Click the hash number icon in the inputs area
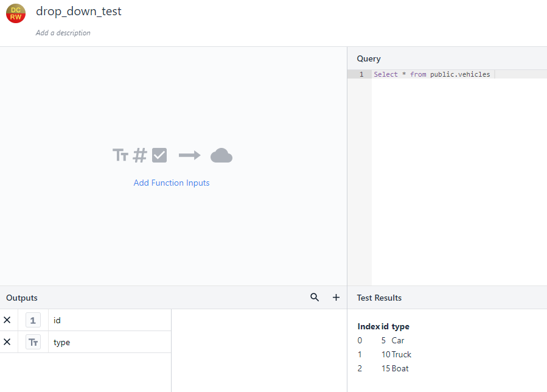 (140, 156)
